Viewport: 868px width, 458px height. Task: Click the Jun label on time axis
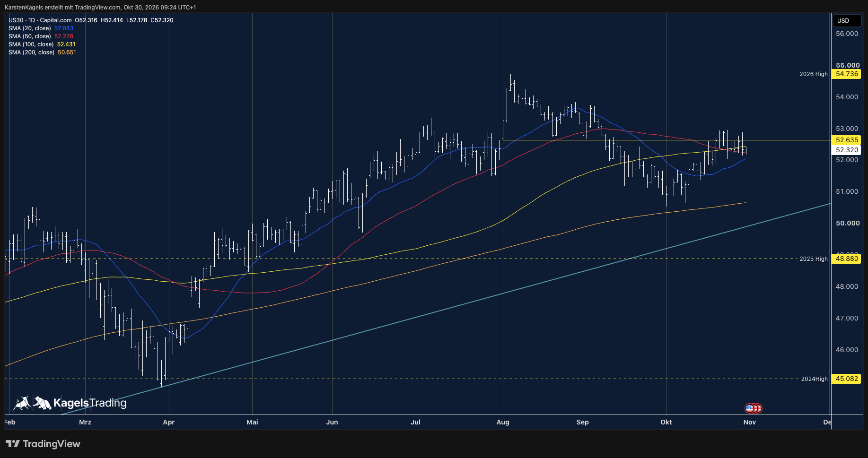click(332, 422)
